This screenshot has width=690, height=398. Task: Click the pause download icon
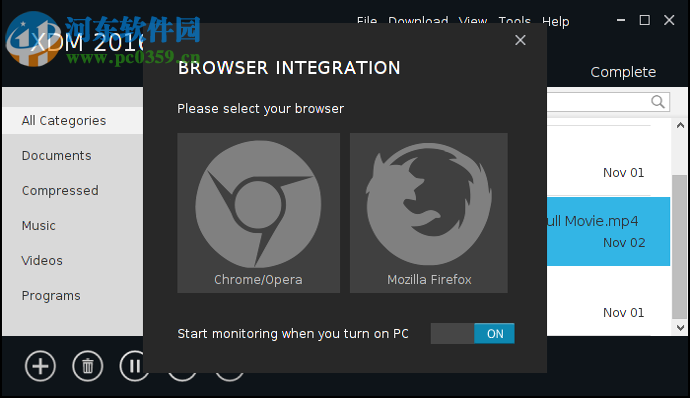click(134, 366)
